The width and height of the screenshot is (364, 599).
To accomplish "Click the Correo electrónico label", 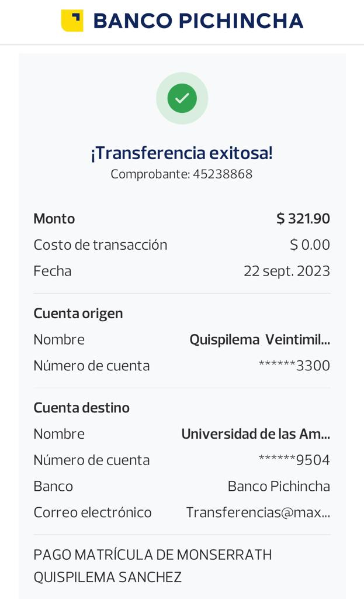I will 92,513.
